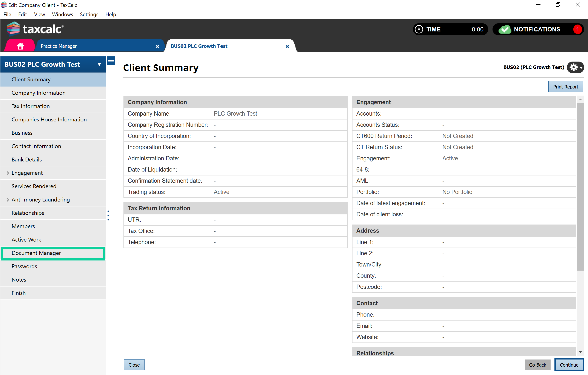
Task: Open Members in the sidebar
Action: pyautogui.click(x=53, y=226)
